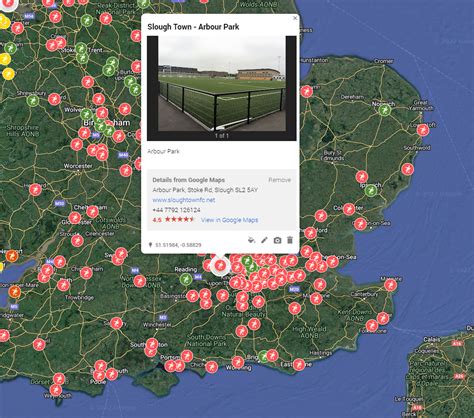Click the red marker at Worthing
This screenshot has height=418, width=474.
click(238, 362)
